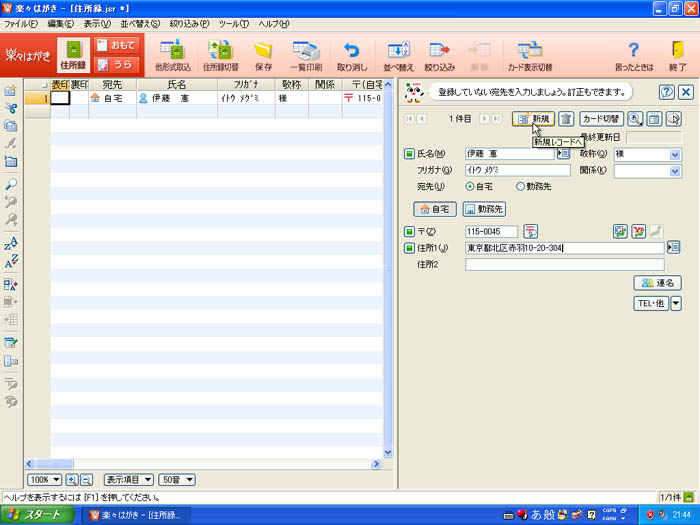Click the 自宅 home address button
The image size is (700, 525).
(x=435, y=209)
